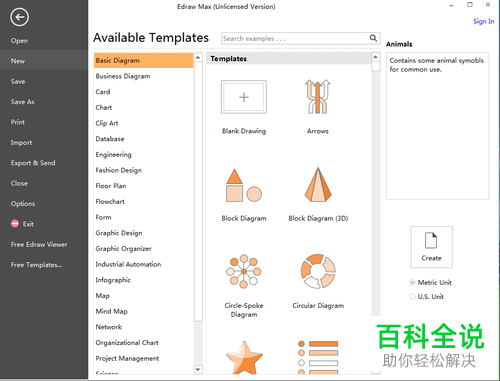Open Export & Send
The image size is (500, 381).
33,163
